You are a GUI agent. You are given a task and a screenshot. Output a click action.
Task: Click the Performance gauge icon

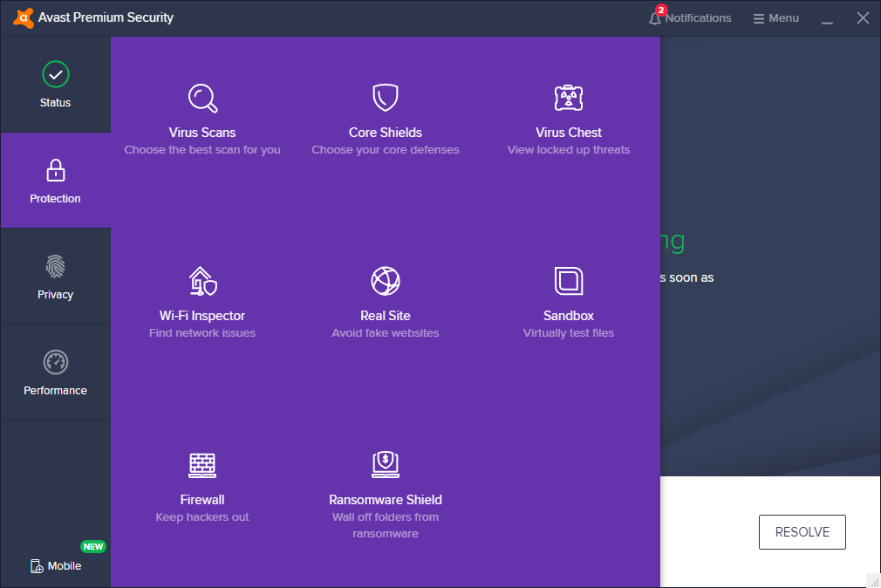pos(56,362)
